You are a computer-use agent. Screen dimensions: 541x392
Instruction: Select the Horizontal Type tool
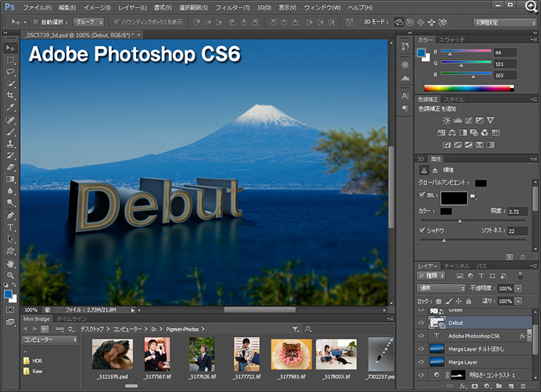pyautogui.click(x=11, y=228)
